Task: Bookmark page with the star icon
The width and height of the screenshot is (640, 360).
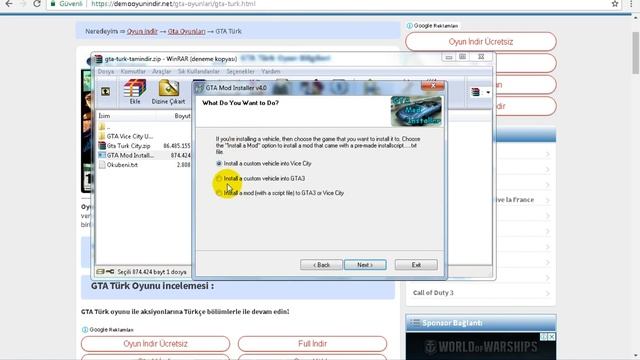Action: tap(615, 4)
